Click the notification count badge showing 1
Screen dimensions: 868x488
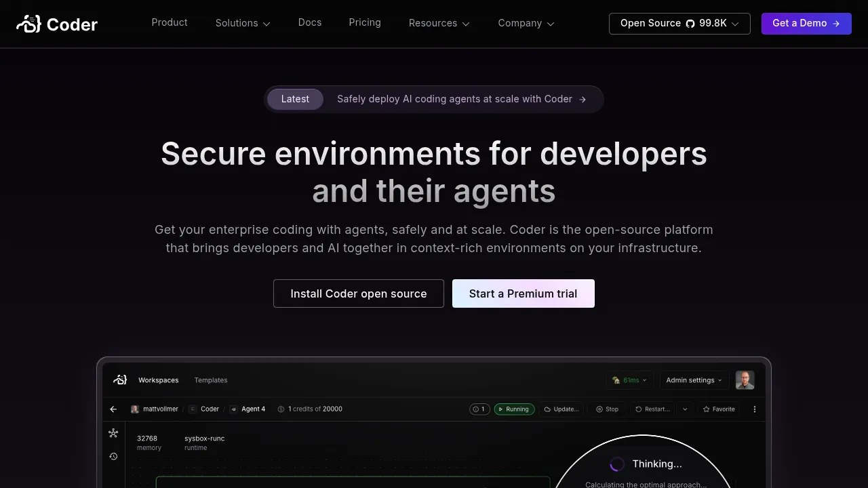coord(479,409)
